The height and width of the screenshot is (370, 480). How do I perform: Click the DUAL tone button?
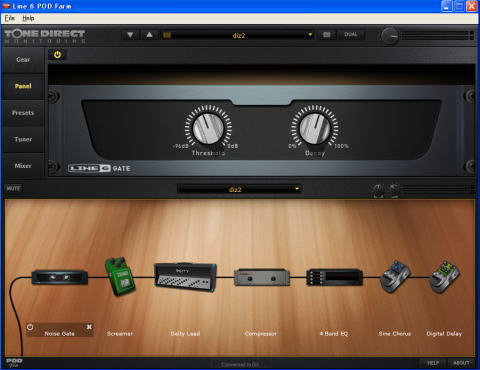coord(351,35)
